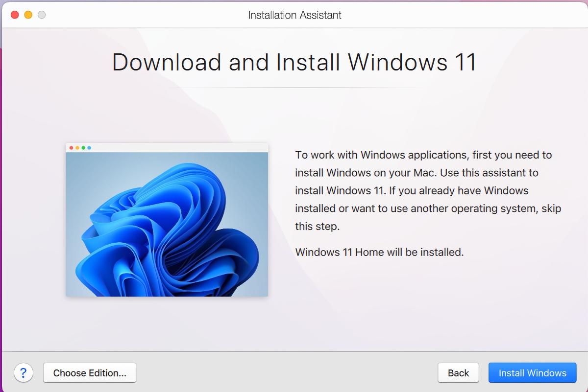Click the Choose Edition... button
This screenshot has height=392, width=588.
tap(90, 373)
